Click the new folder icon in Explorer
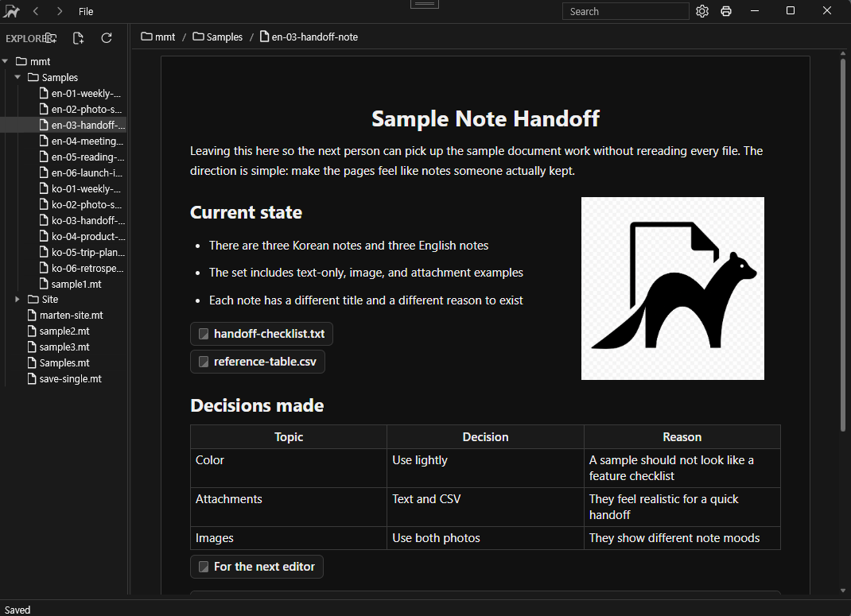This screenshot has width=851, height=616. tap(51, 38)
